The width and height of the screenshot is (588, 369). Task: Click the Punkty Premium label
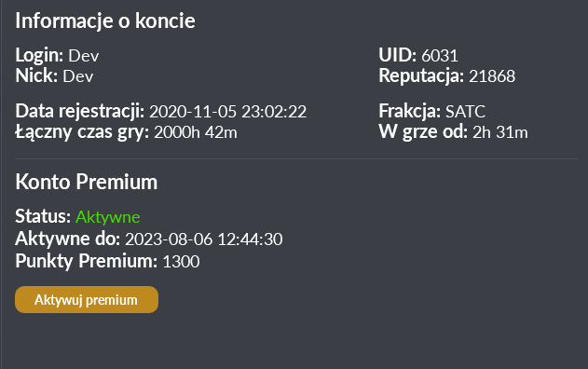click(x=87, y=261)
